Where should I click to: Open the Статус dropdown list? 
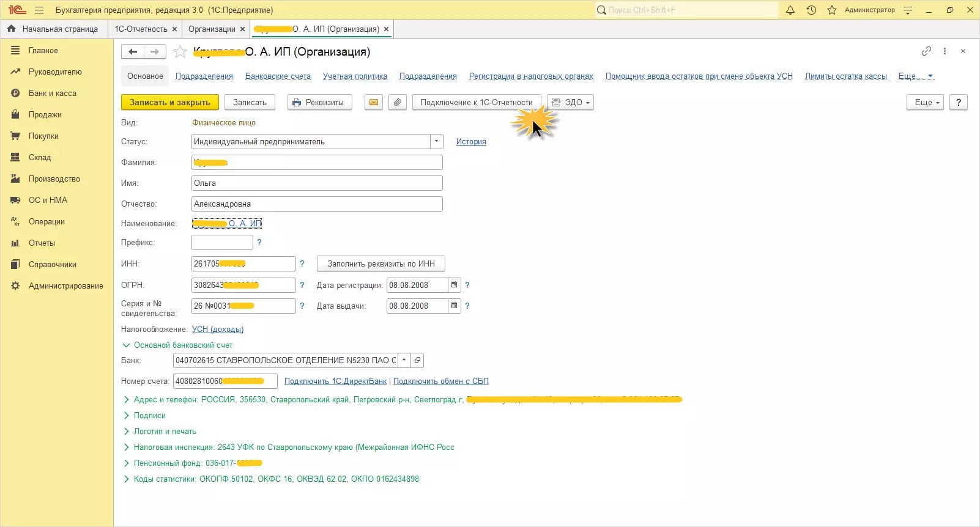(x=436, y=142)
